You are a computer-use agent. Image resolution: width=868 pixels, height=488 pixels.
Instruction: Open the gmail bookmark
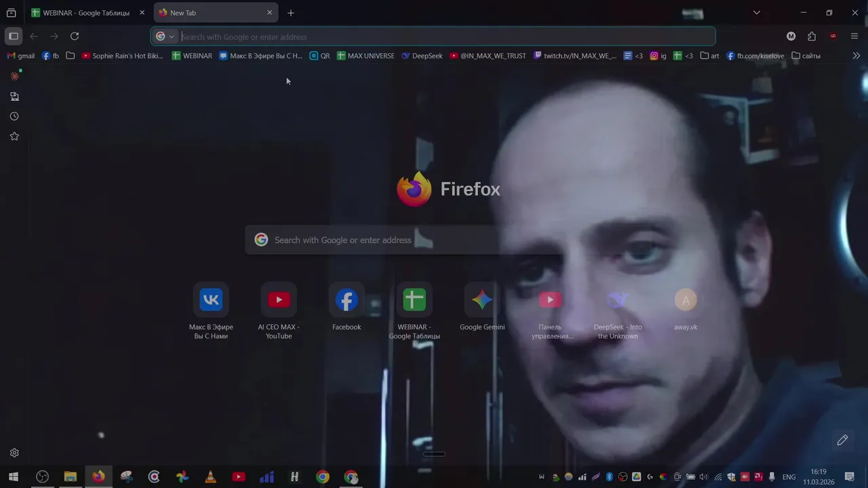pyautogui.click(x=21, y=56)
